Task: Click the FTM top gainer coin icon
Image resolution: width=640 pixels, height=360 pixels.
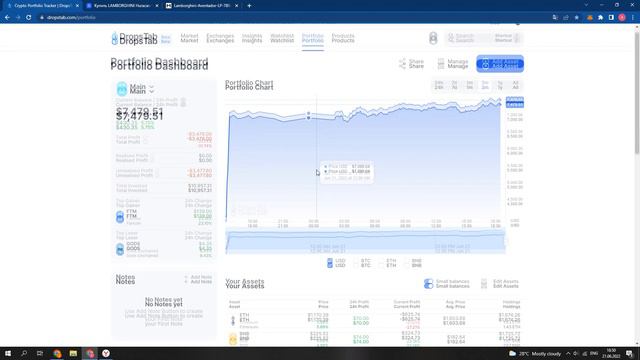Action: (120, 217)
